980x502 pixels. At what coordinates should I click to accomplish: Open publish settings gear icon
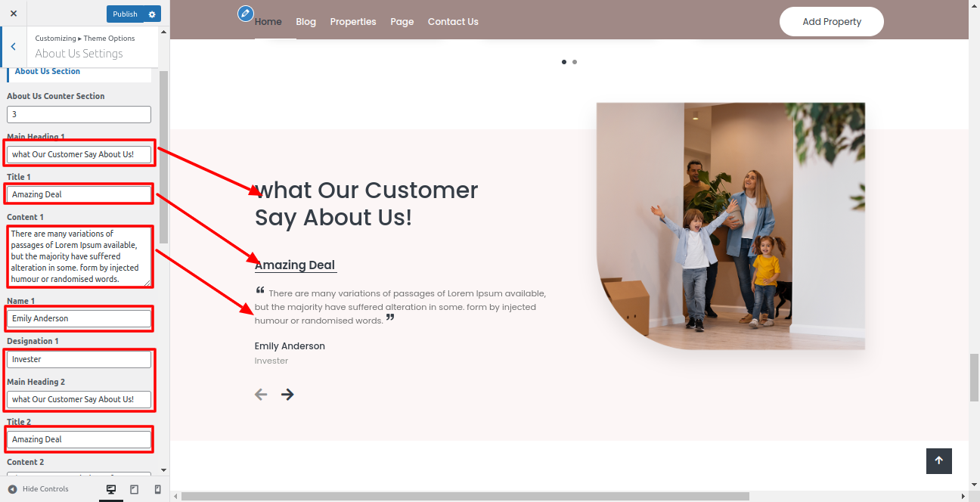point(152,14)
